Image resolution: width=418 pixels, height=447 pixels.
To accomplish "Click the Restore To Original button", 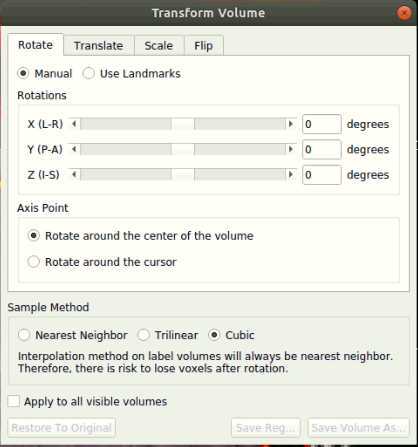I will 62,428.
